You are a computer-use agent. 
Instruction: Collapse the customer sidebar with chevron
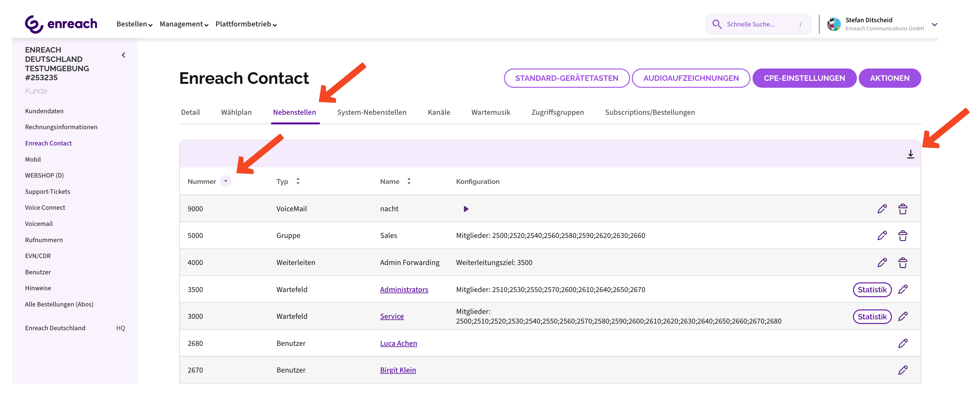point(123,55)
